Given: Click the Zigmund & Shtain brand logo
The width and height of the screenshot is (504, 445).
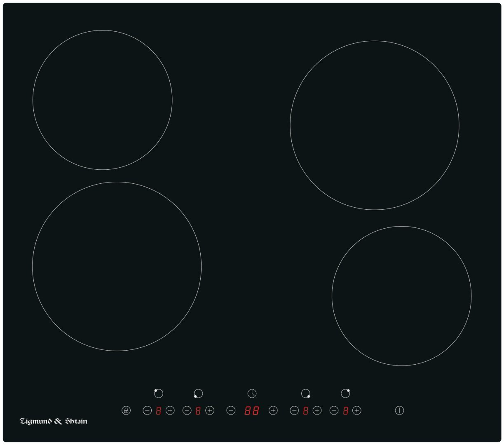Looking at the screenshot, I should [54, 421].
